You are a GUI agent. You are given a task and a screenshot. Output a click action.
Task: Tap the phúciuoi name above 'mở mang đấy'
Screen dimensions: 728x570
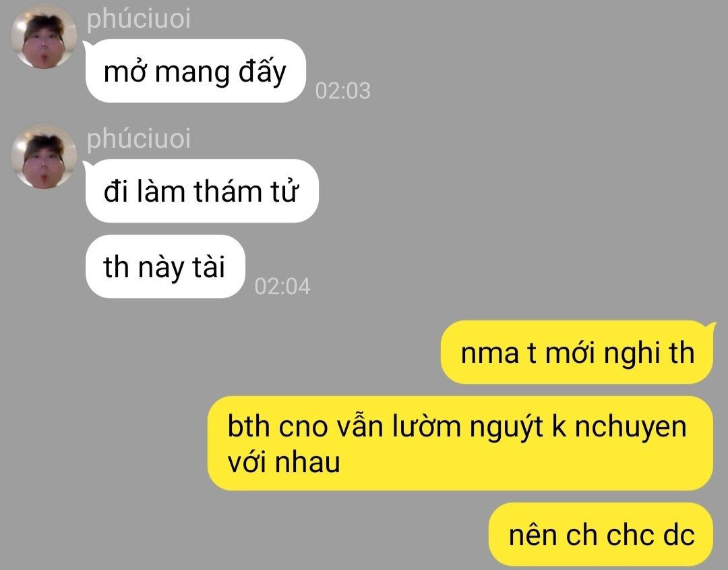coord(138,20)
